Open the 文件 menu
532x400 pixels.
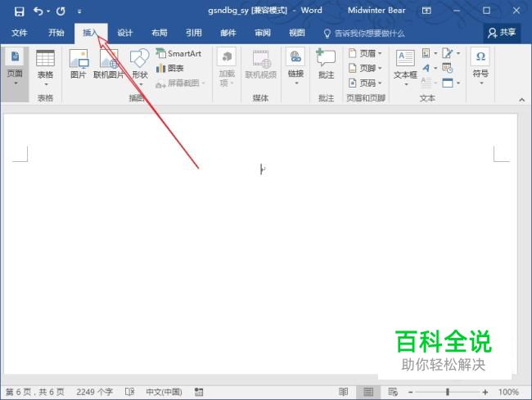(x=20, y=33)
